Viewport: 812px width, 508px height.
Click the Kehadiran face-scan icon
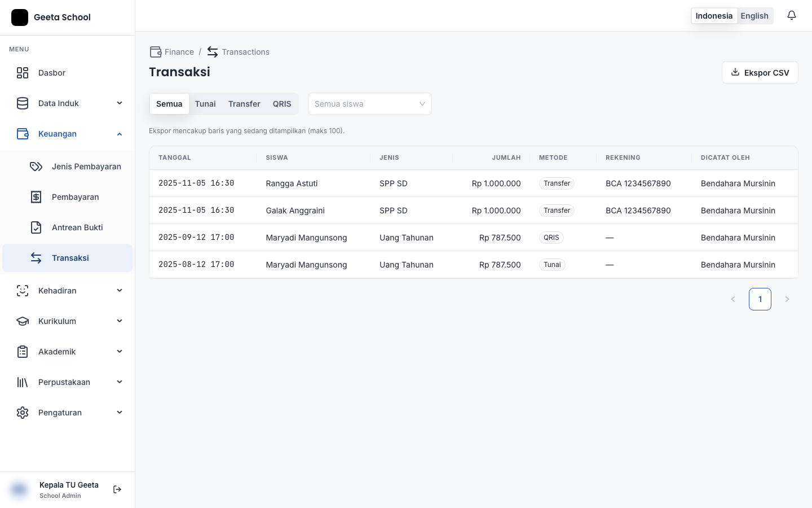click(x=23, y=291)
